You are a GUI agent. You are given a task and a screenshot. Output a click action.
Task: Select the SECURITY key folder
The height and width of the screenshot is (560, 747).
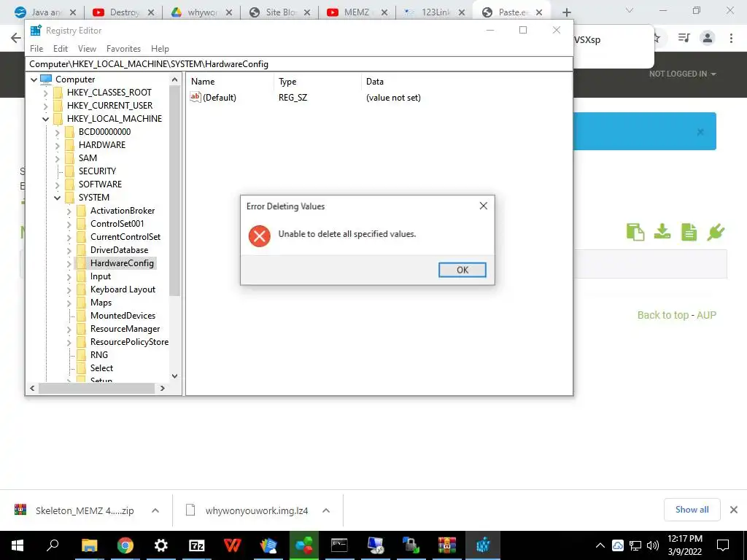tap(97, 171)
